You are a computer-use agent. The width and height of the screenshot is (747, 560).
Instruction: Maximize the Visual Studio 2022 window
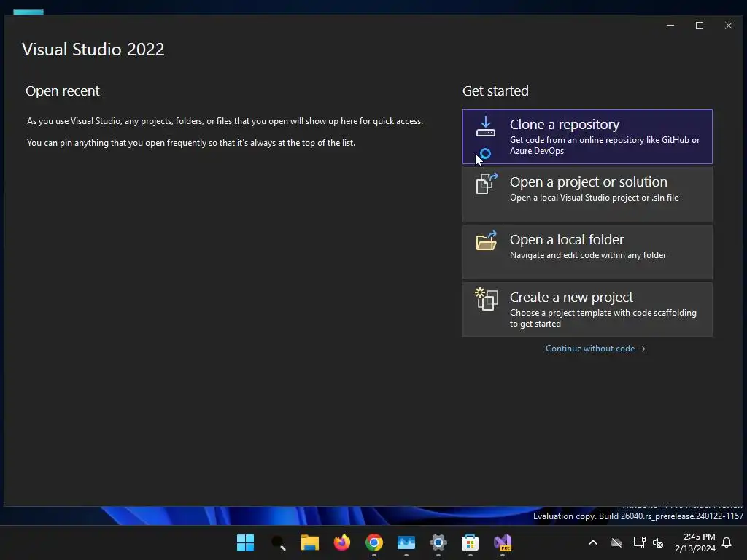[700, 26]
